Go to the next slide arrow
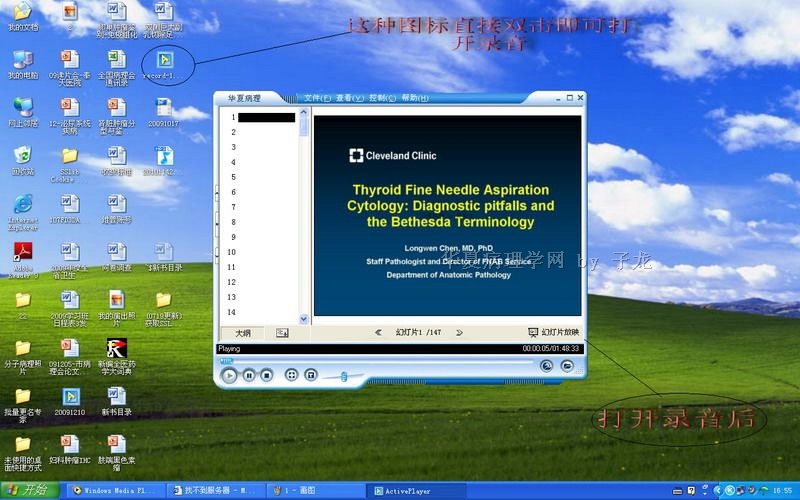 (x=459, y=333)
